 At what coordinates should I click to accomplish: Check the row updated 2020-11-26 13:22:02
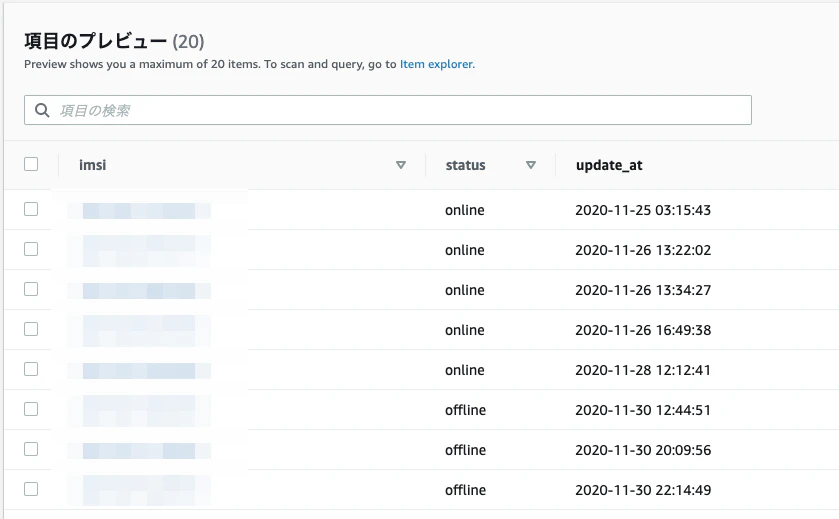point(31,249)
